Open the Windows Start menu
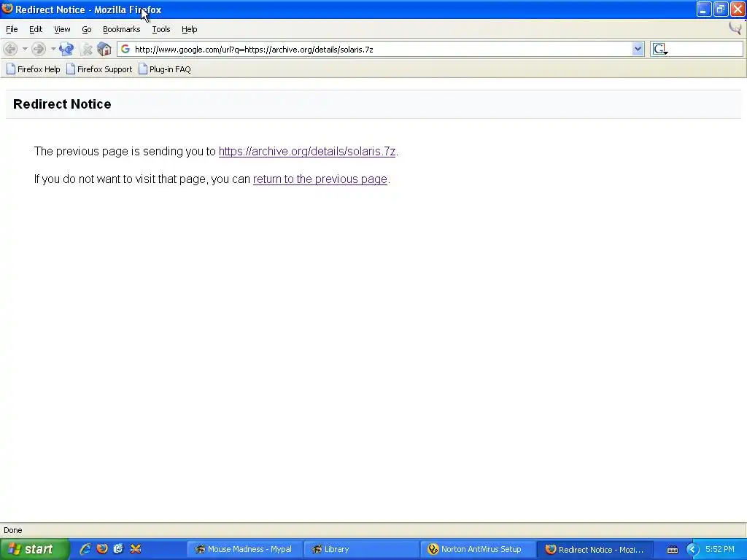The width and height of the screenshot is (747, 560). (34, 549)
